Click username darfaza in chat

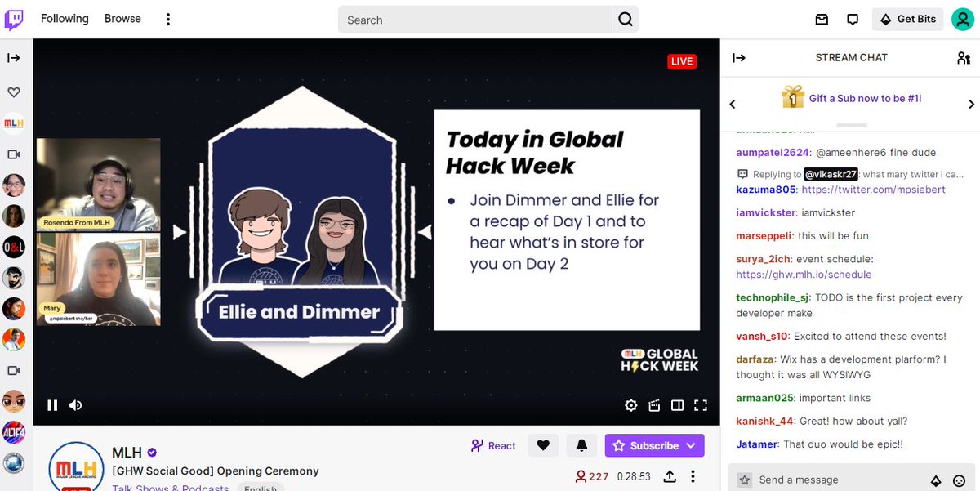tap(755, 359)
